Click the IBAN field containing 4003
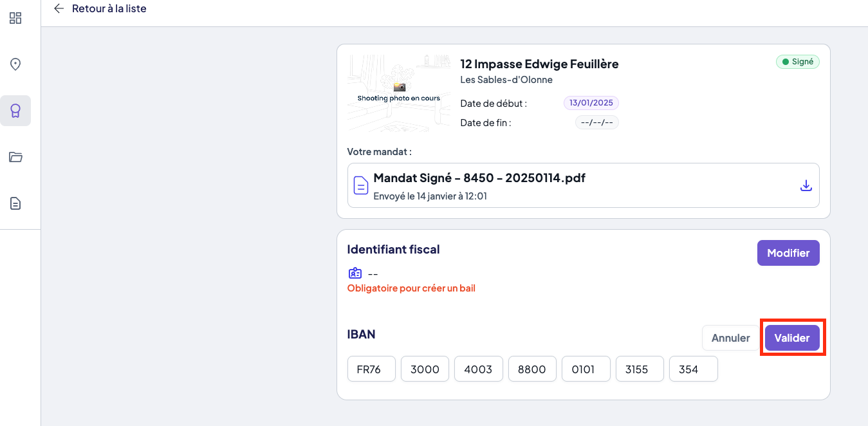The height and width of the screenshot is (426, 868). pyautogui.click(x=478, y=369)
